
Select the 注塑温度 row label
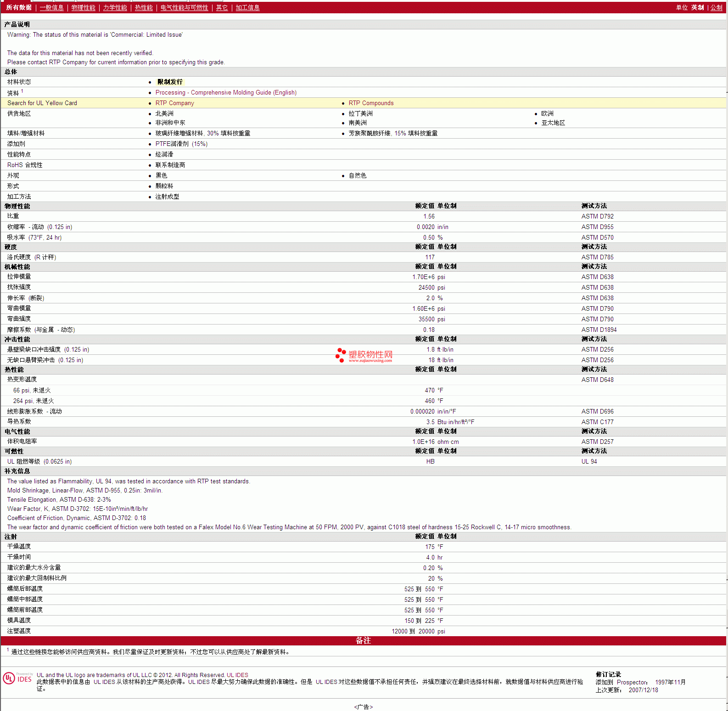click(x=19, y=631)
